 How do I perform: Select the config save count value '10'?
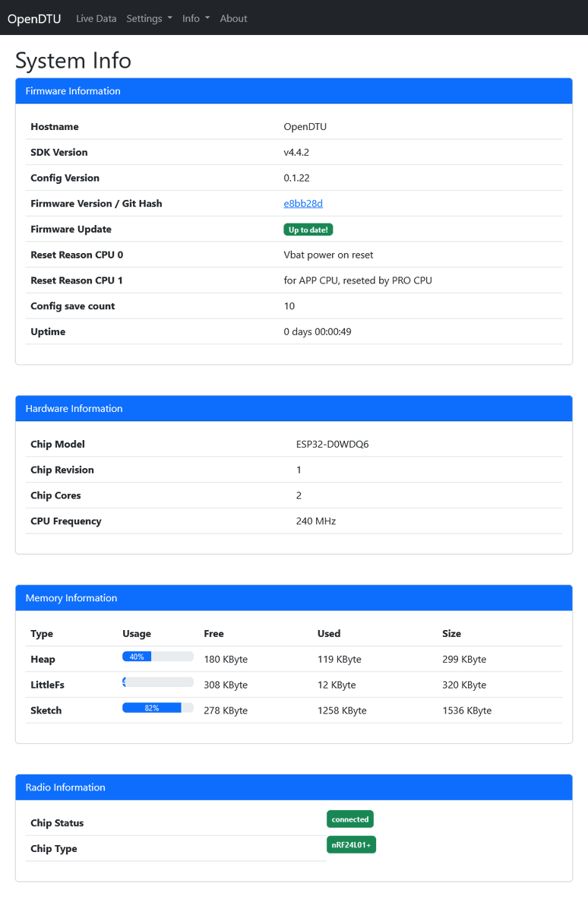click(289, 306)
